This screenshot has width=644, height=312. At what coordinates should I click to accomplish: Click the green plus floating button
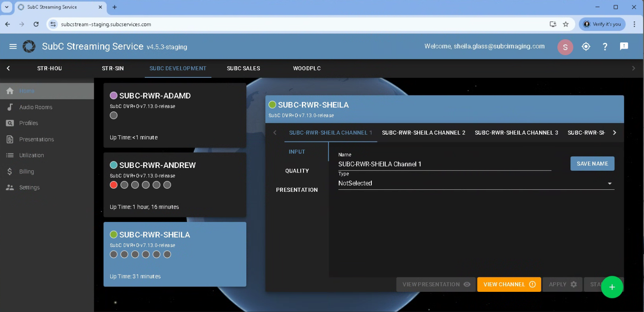coord(612,287)
